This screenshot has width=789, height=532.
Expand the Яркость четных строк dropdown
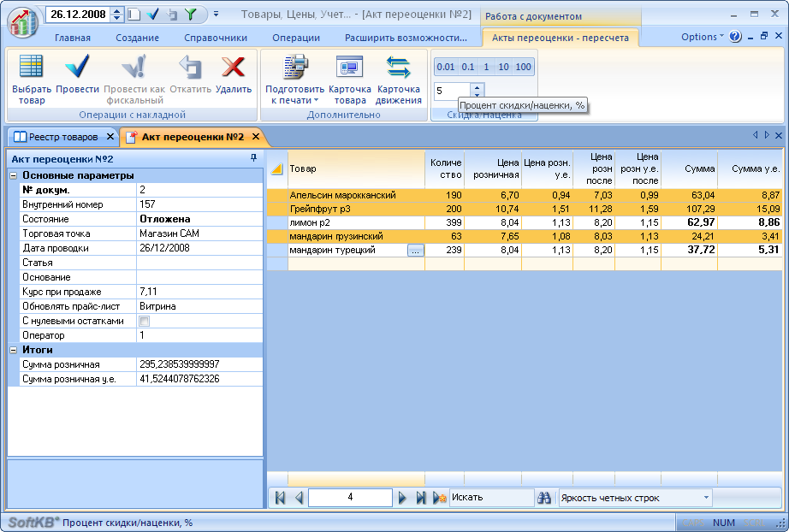[706, 498]
